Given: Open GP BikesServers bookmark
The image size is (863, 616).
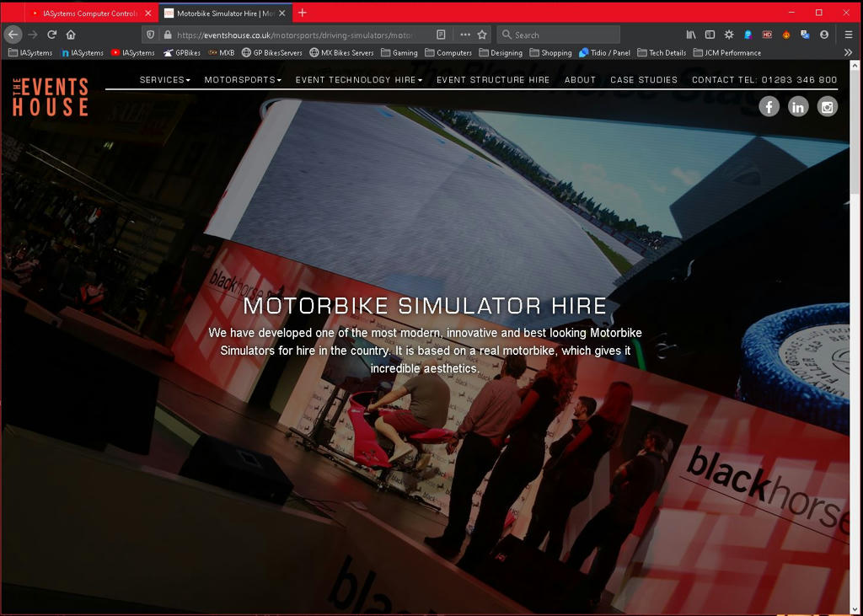Looking at the screenshot, I should (x=272, y=53).
